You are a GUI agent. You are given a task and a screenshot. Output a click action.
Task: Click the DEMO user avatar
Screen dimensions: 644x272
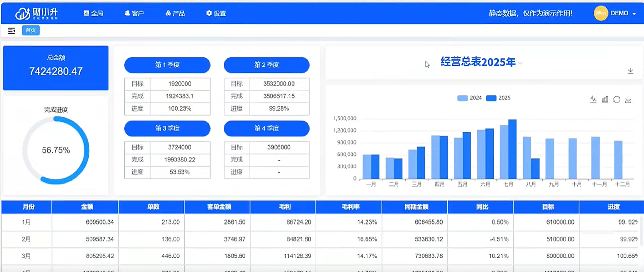coord(601,13)
